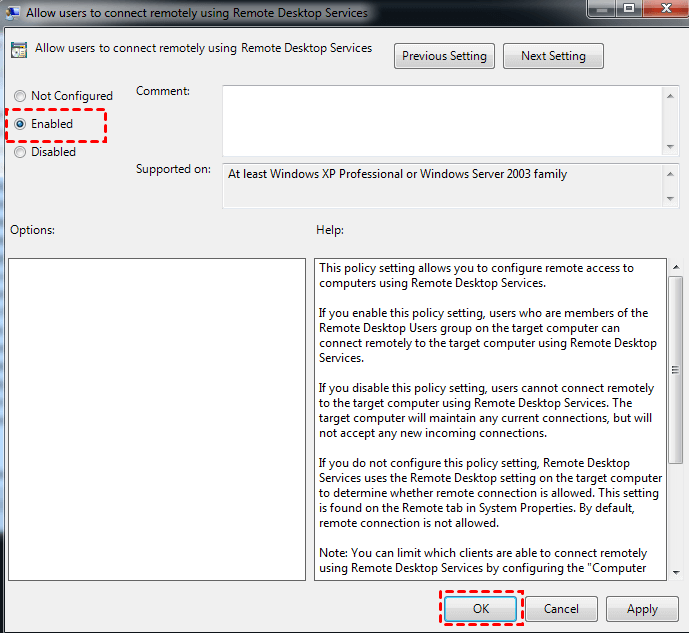Cancel the policy changes

(x=561, y=608)
